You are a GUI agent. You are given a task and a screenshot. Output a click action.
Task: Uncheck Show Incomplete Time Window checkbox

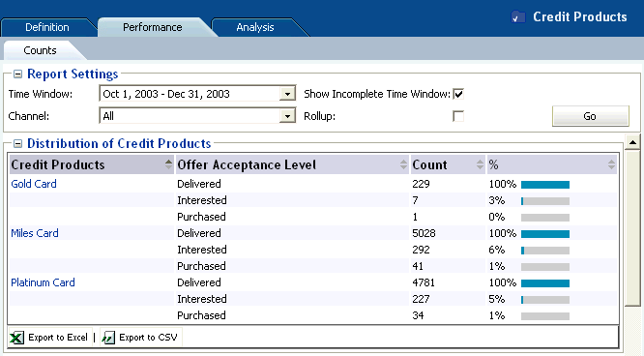458,94
